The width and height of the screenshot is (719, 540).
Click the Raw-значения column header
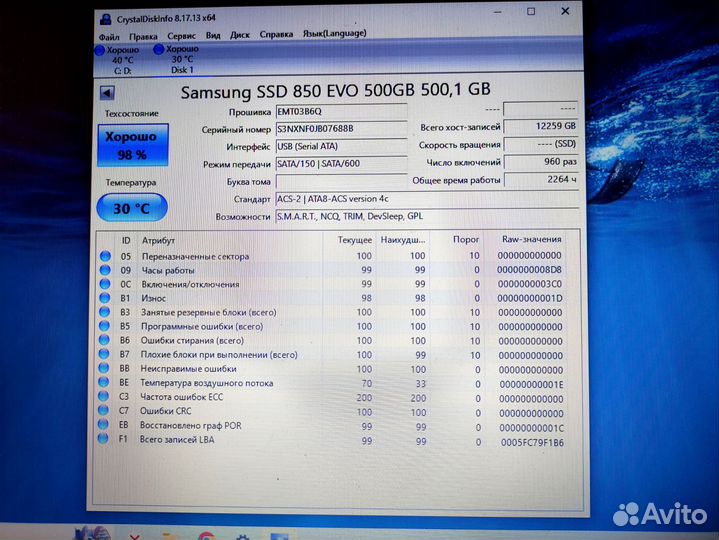531,239
